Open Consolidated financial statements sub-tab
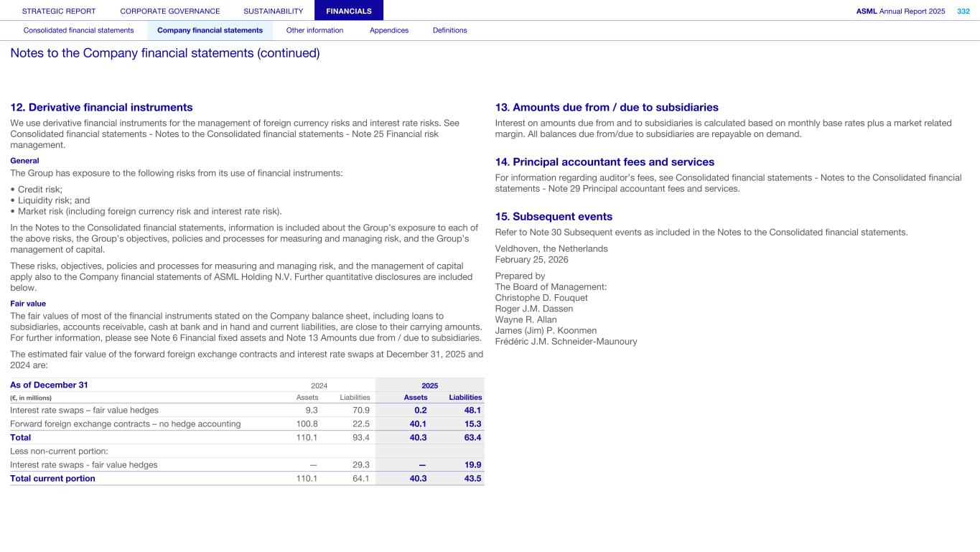The width and height of the screenshot is (980, 552). 79,30
